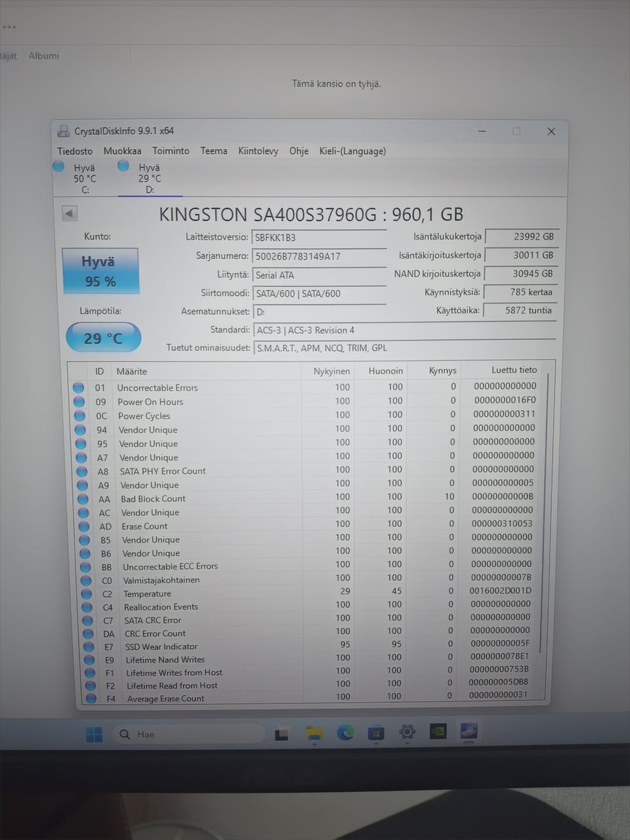Click the status icon for Lifetime Nand Writes
The height and width of the screenshot is (840, 630).
[89, 660]
